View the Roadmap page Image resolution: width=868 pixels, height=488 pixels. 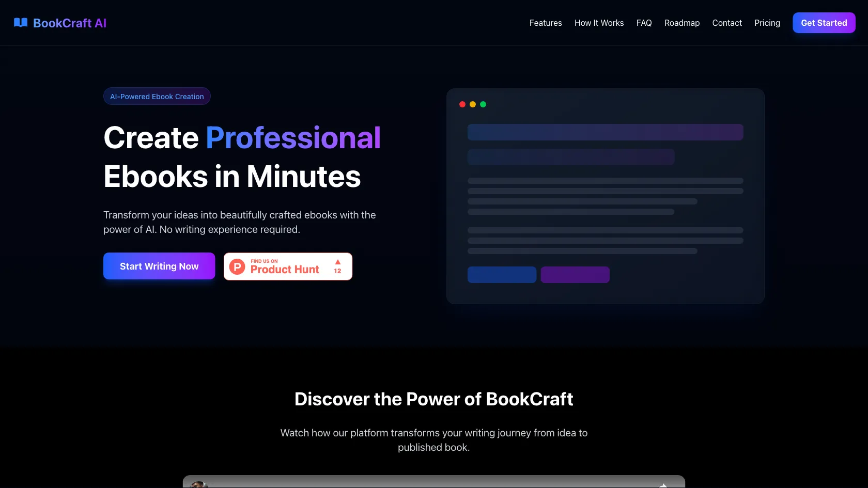point(682,23)
